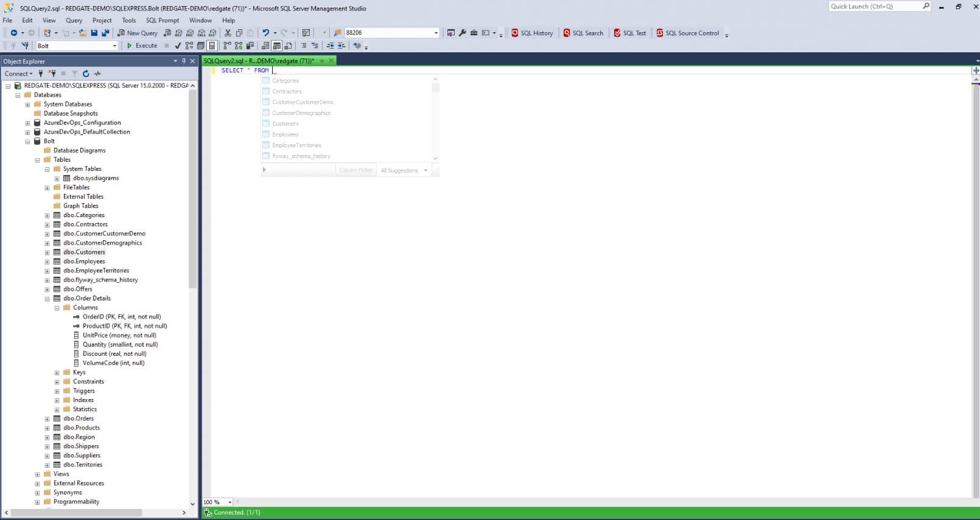Open SQL History

(532, 33)
